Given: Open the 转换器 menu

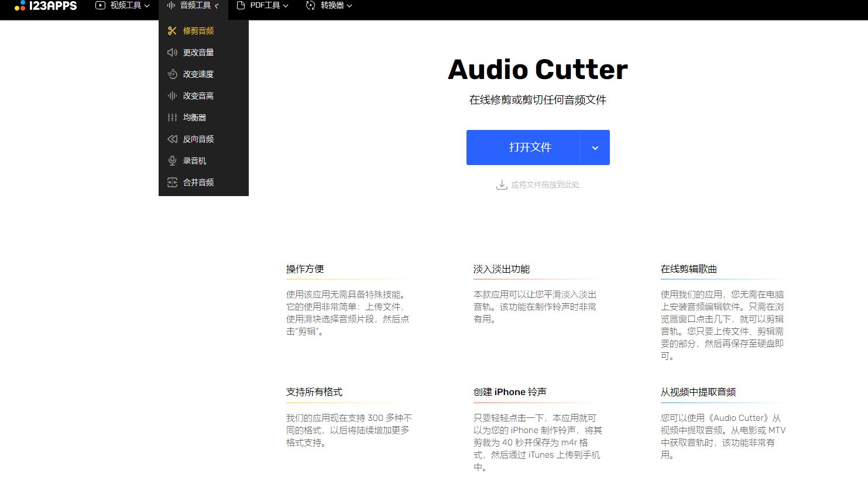Looking at the screenshot, I should (329, 5).
